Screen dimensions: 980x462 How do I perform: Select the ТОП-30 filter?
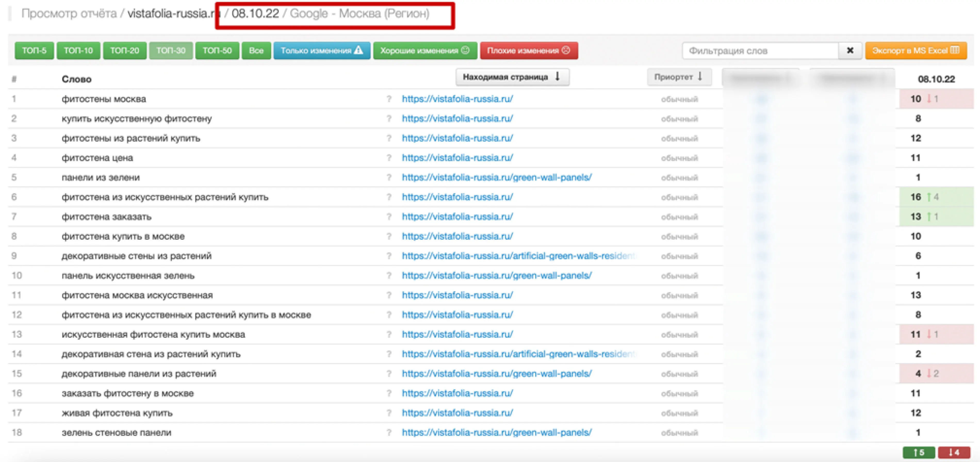pos(171,51)
